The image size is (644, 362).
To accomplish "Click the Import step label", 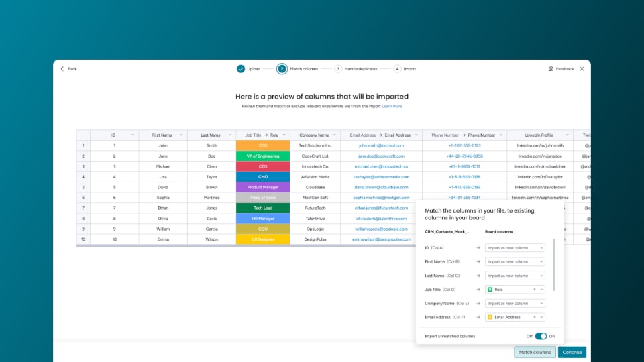I will pos(409,69).
